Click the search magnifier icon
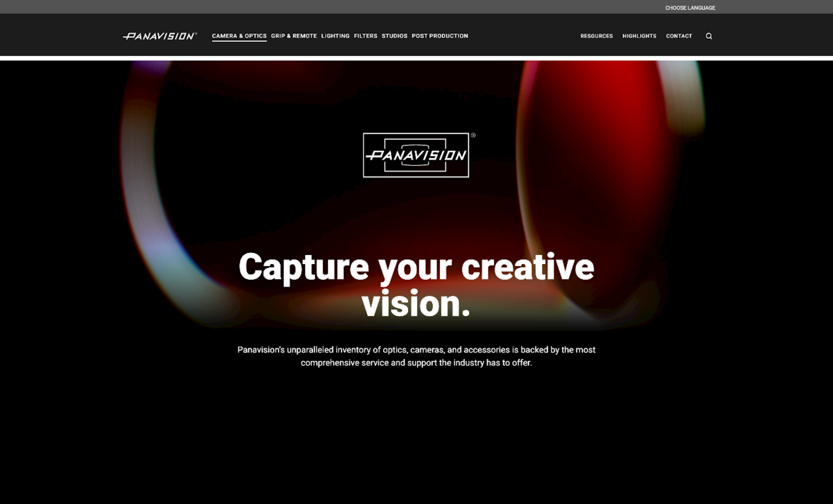Screen dimensions: 833x504 [709, 36]
